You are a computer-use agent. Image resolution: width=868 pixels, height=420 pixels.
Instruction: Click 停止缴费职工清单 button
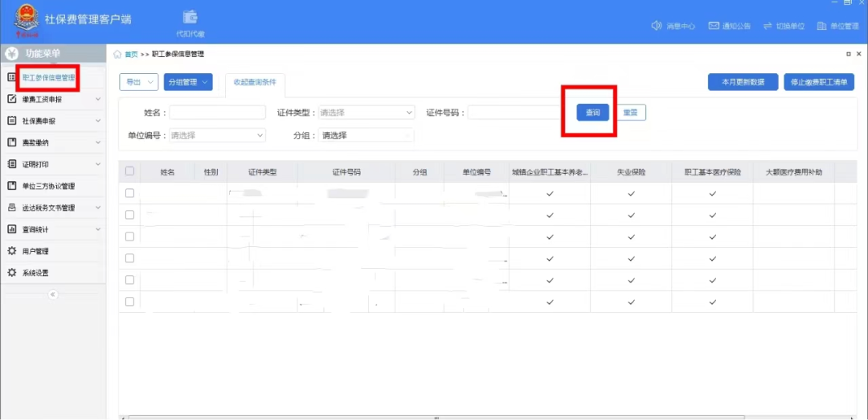(x=819, y=82)
